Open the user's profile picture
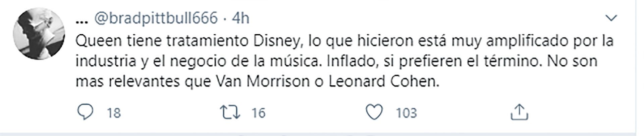644x136 pixels. (x=39, y=34)
